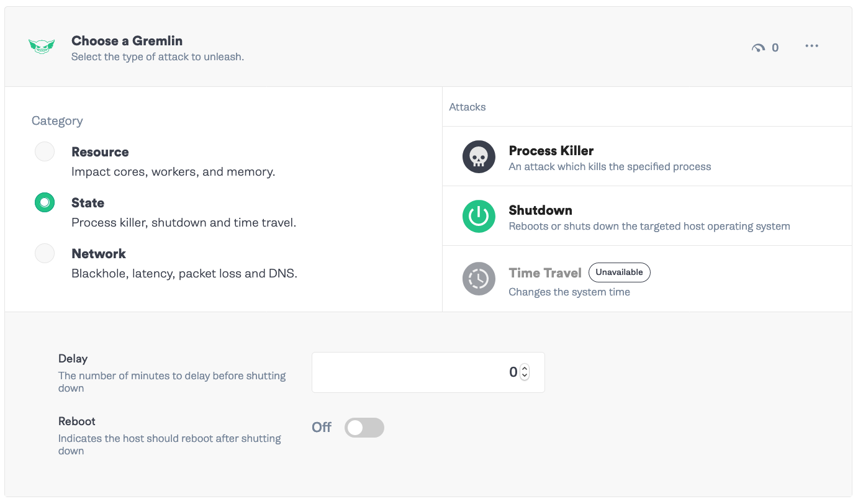The width and height of the screenshot is (858, 504).
Task: Click 'An attack which kills the specified process'
Action: (610, 166)
